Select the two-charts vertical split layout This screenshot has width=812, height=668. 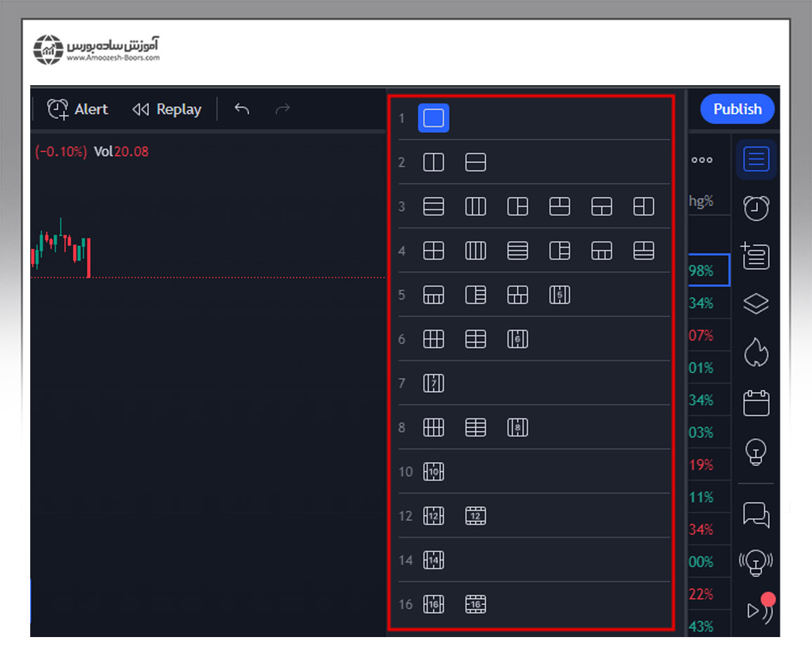pyautogui.click(x=433, y=162)
